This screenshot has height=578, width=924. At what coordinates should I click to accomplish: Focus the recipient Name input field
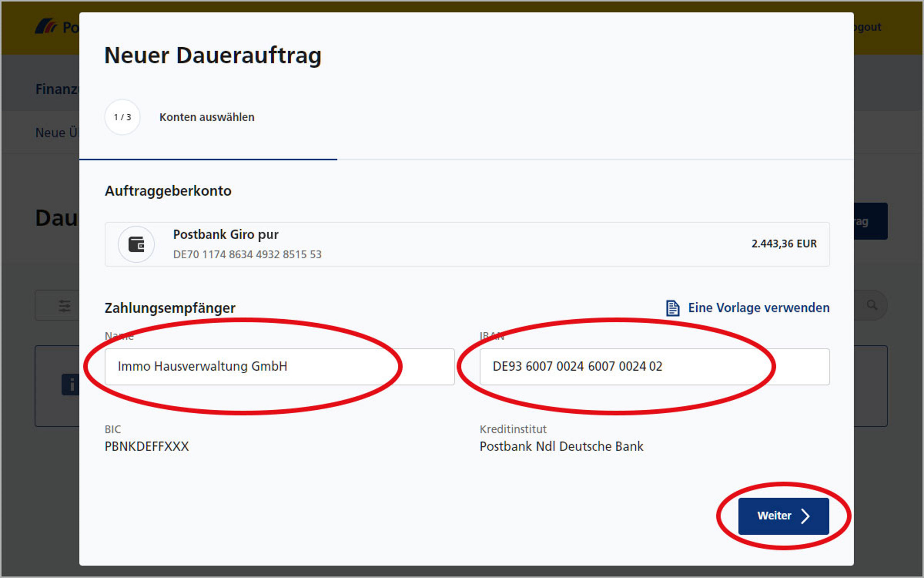point(279,366)
